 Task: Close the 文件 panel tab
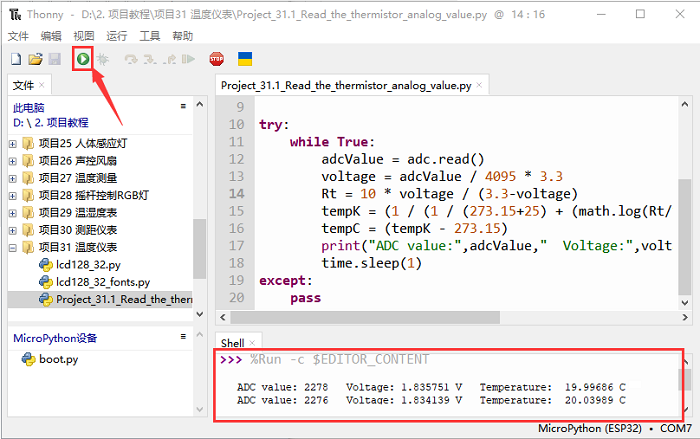coord(42,86)
